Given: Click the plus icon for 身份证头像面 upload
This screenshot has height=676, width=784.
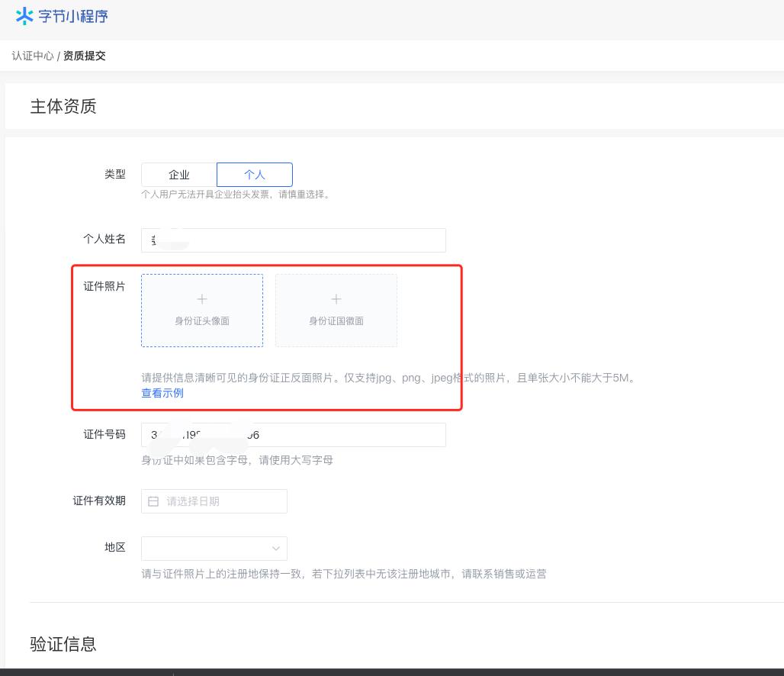Looking at the screenshot, I should 202,299.
